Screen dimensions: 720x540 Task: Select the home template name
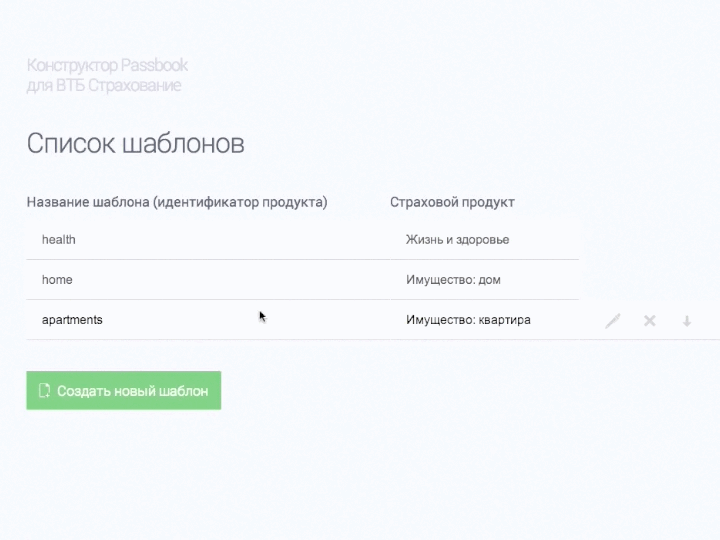pos(57,280)
